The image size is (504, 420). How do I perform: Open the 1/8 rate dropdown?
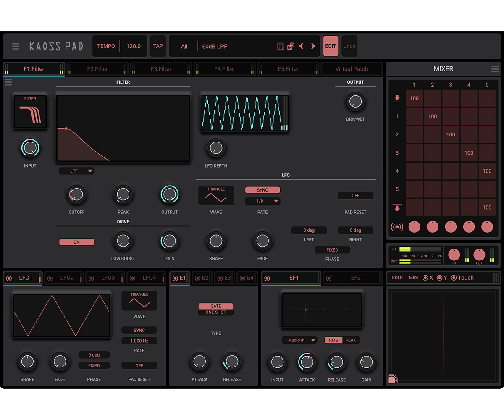click(x=262, y=201)
